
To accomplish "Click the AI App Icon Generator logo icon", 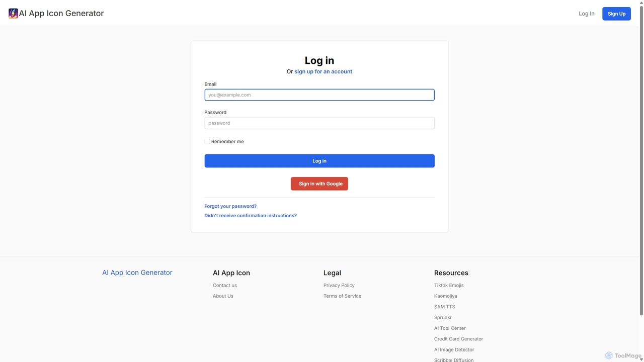I will click(x=13, y=14).
